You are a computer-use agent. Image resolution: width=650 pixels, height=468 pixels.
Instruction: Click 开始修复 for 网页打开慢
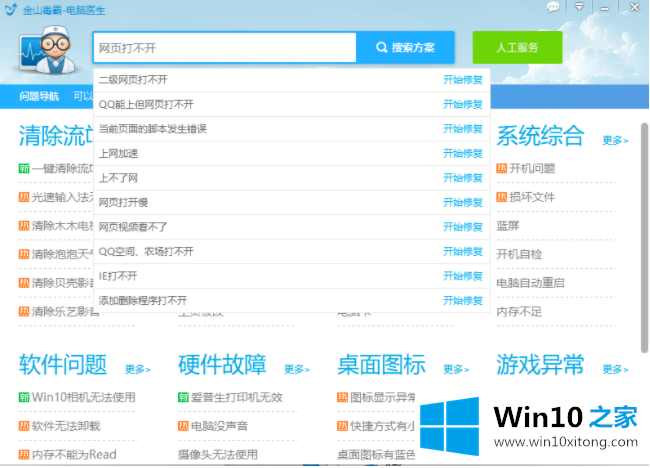[x=463, y=202]
